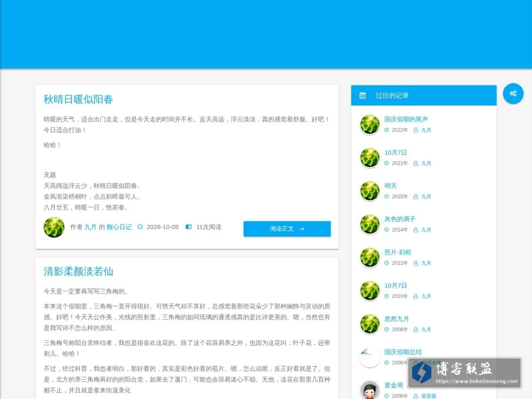This screenshot has width=532, height=399.
Task: Open sidebar entry 灰色的调子
Action: (x=400, y=219)
